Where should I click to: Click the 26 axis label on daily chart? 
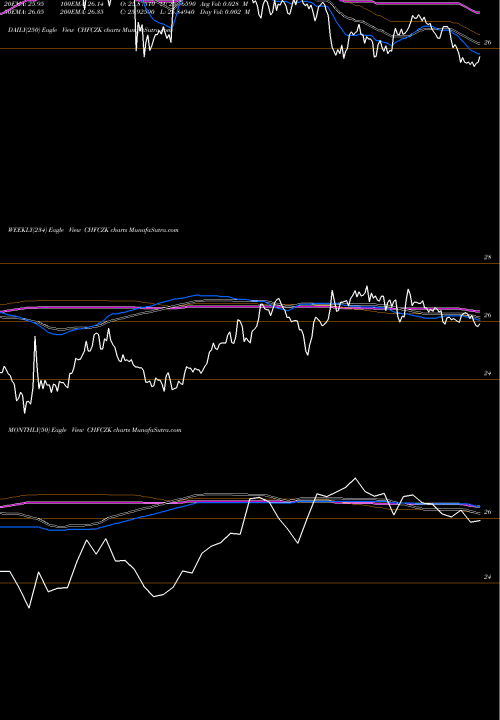pyautogui.click(x=487, y=42)
